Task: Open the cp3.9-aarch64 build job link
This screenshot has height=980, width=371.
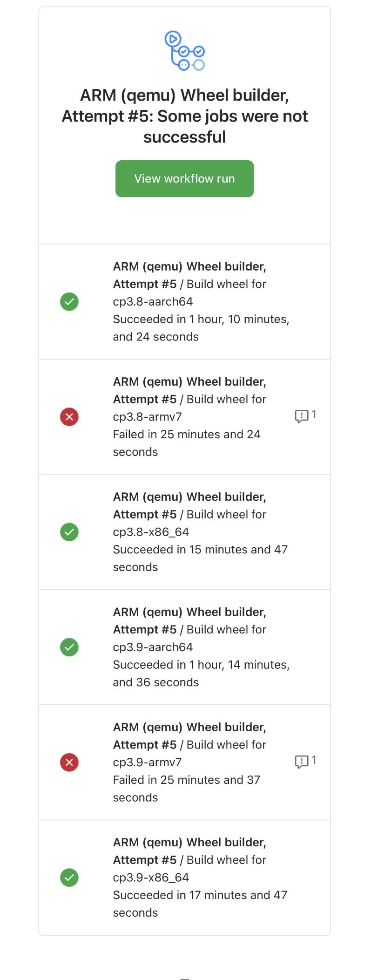Action: click(190, 629)
